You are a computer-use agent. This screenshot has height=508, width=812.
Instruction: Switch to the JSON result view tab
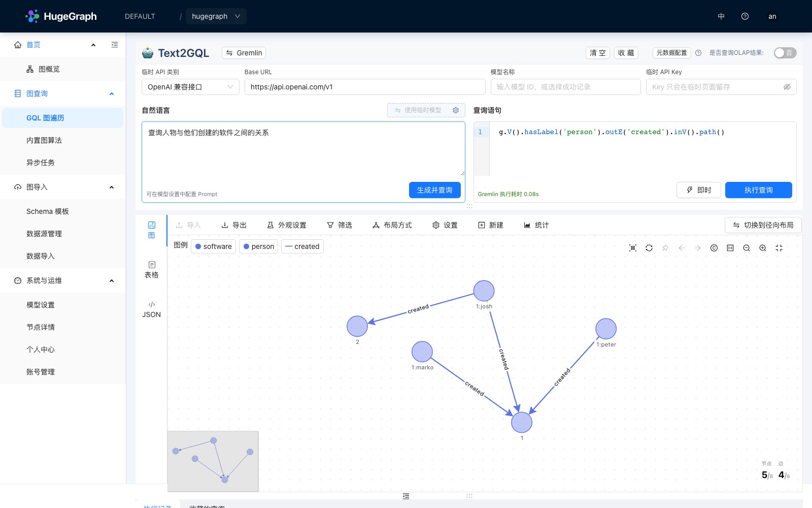coord(151,309)
